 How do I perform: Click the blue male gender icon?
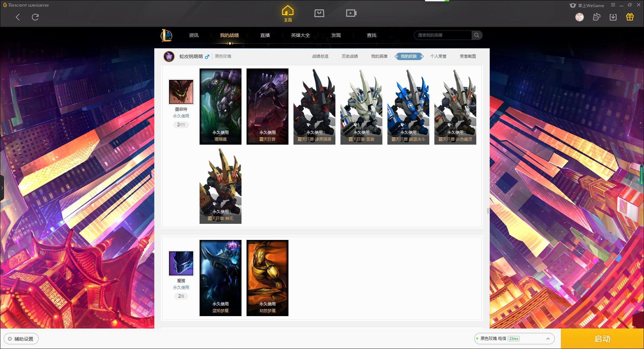coord(207,57)
